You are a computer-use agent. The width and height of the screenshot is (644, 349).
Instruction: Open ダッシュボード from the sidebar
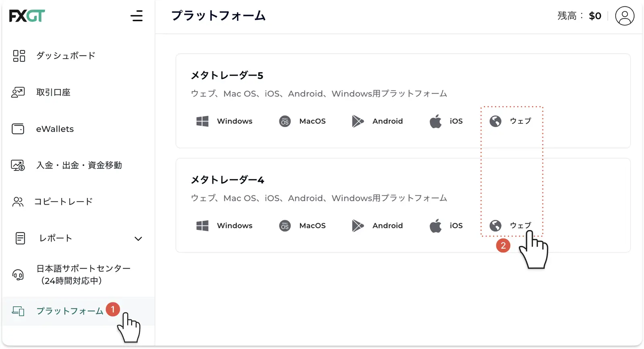pos(66,56)
